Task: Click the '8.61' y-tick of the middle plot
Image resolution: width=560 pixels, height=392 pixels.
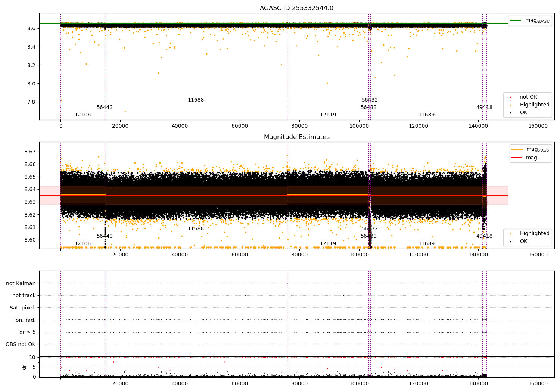Action: point(30,227)
